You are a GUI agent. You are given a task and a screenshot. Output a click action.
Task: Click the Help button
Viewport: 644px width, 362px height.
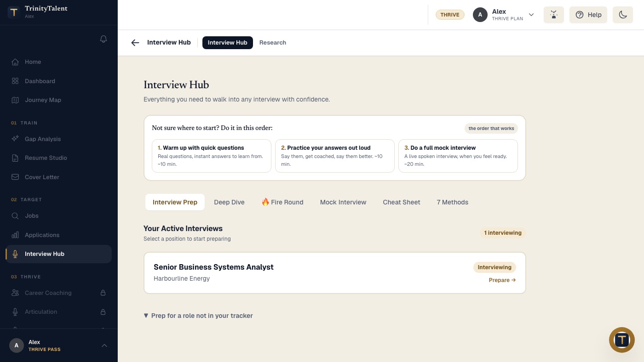tap(588, 15)
